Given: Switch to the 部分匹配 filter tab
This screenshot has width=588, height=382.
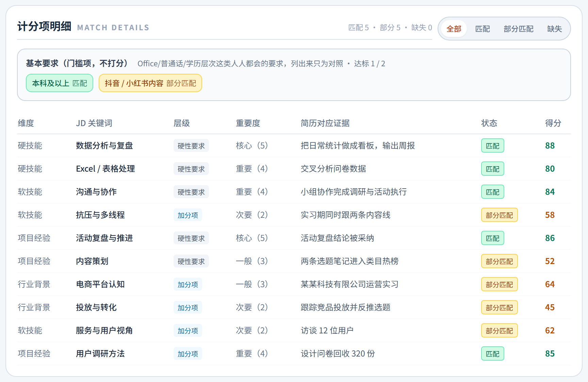Looking at the screenshot, I should click(519, 29).
